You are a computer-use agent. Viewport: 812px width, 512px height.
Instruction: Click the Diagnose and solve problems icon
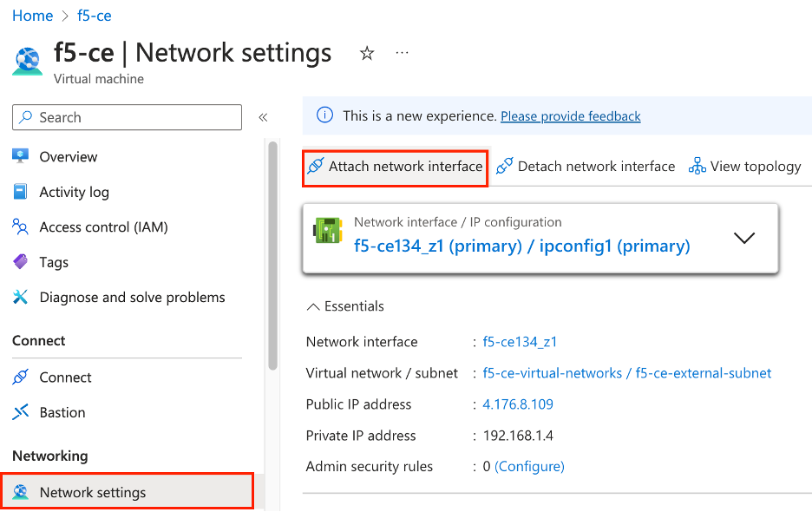[21, 298]
